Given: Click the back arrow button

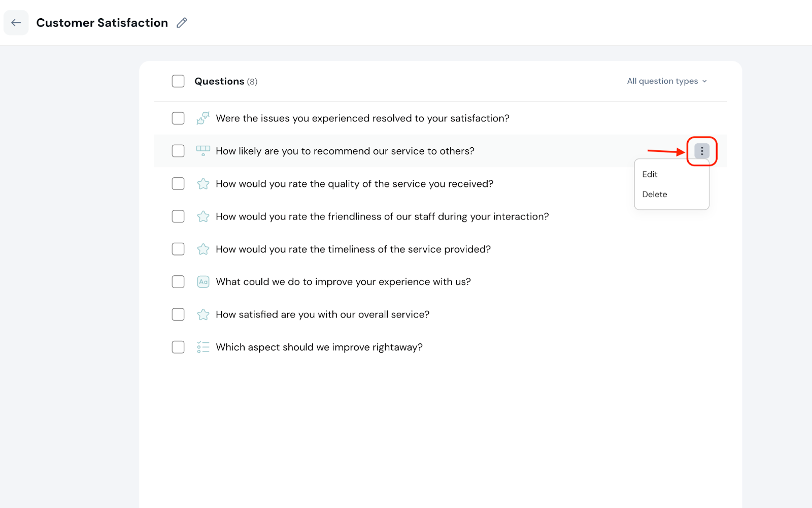Looking at the screenshot, I should tap(16, 23).
